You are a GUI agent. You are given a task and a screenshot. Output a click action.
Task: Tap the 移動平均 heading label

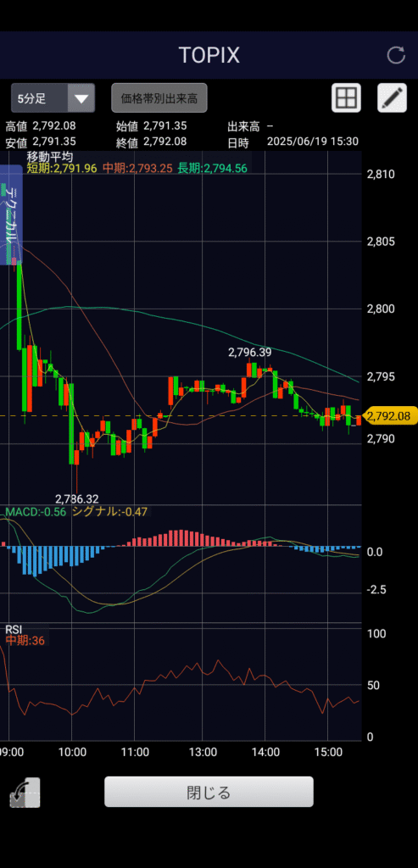50,157
